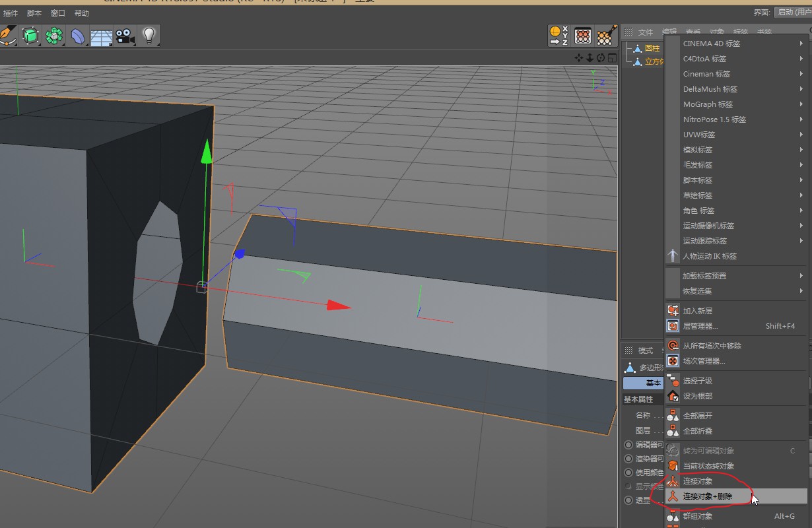Expand the CINEMA 4D 标签 submenu
The height and width of the screenshot is (528, 812).
(737, 44)
